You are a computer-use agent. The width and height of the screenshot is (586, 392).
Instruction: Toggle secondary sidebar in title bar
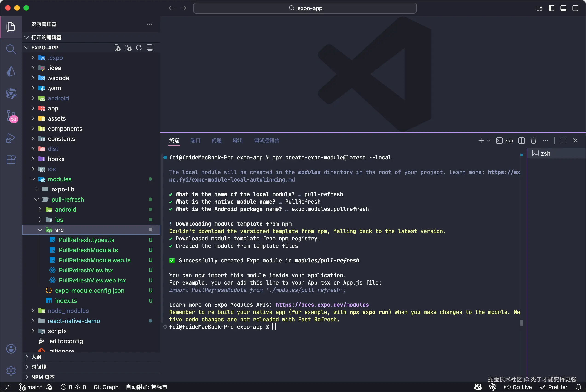point(575,8)
